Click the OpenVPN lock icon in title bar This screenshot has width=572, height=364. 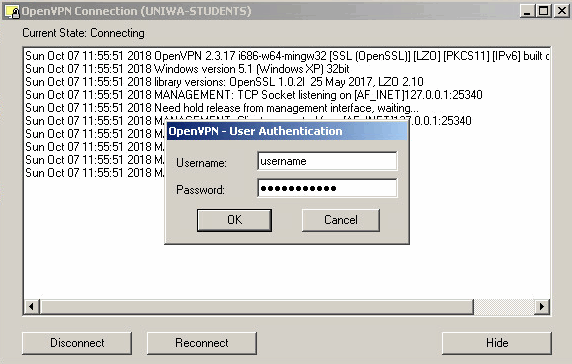click(x=12, y=11)
